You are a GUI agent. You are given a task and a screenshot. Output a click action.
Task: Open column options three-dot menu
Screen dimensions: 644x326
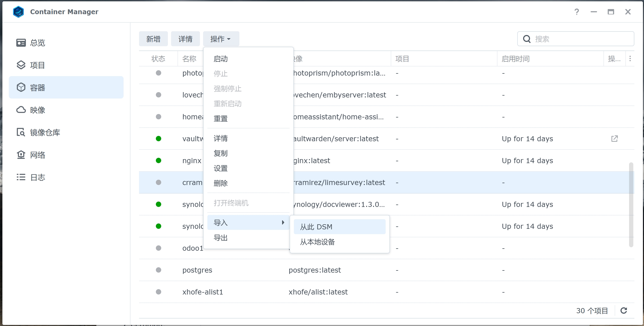(x=630, y=58)
